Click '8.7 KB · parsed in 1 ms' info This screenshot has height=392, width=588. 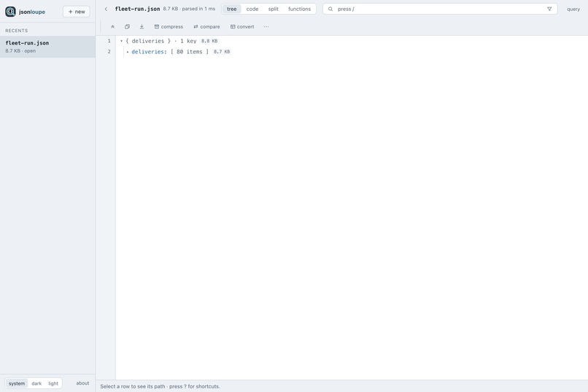click(189, 9)
